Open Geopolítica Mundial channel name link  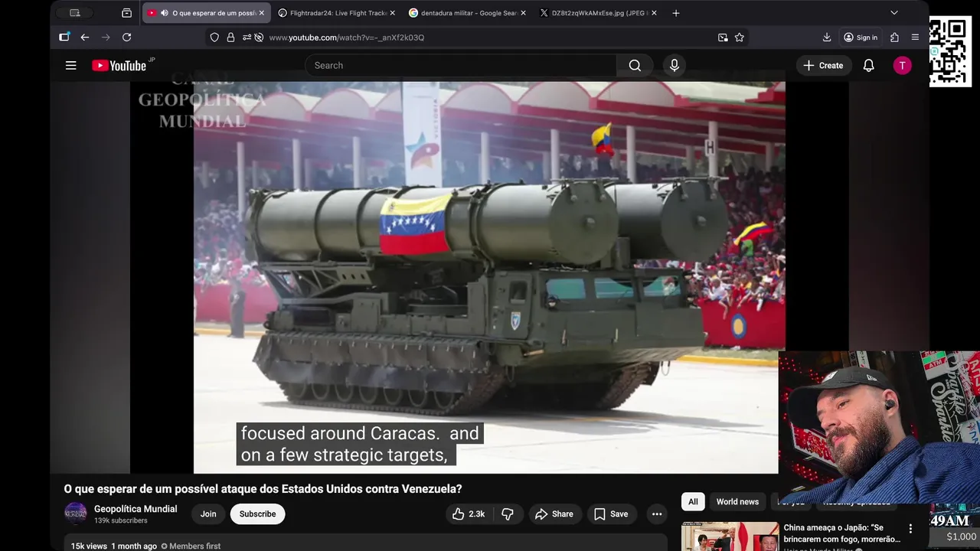[x=136, y=509]
